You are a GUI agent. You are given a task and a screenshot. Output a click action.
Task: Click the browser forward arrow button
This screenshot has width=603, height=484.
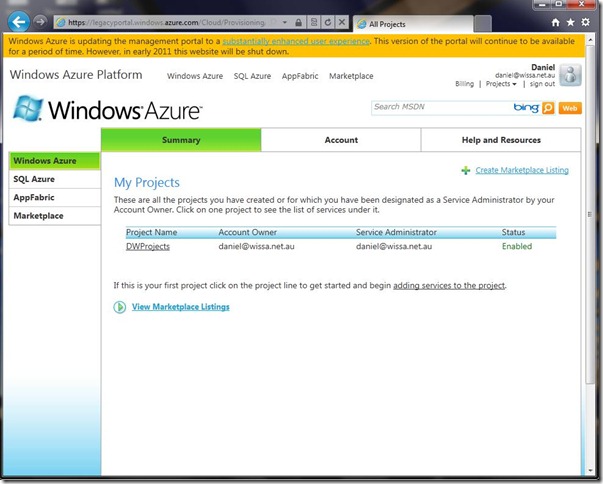coord(40,22)
